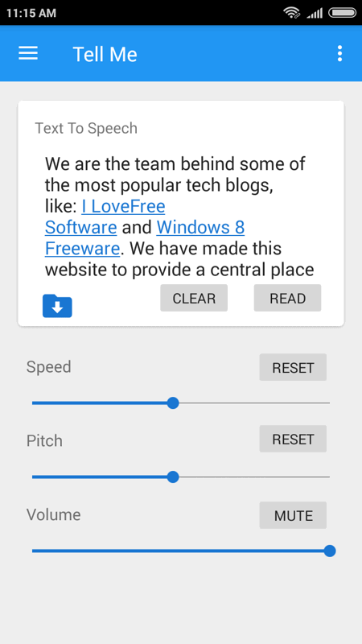362x644 pixels.
Task: Click the Volume slider handle
Action: point(330,551)
